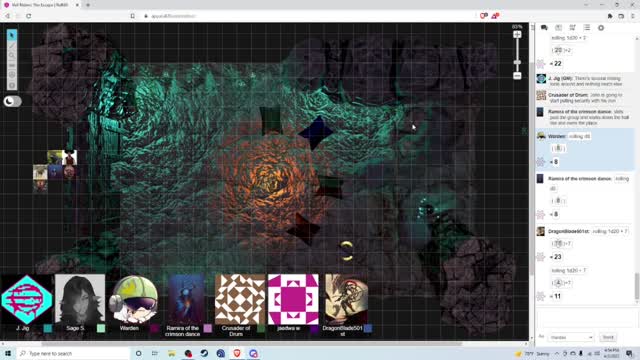The height and width of the screenshot is (360, 640).
Task: Open the Journal tab in sidebar
Action: 558,28
